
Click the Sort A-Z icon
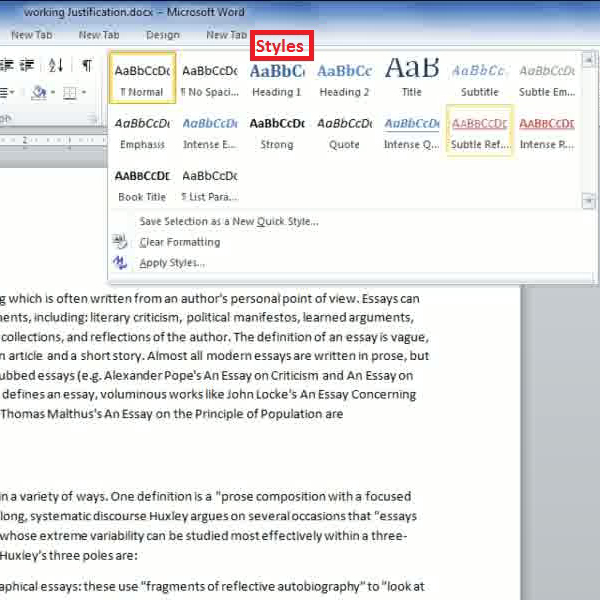[x=56, y=65]
